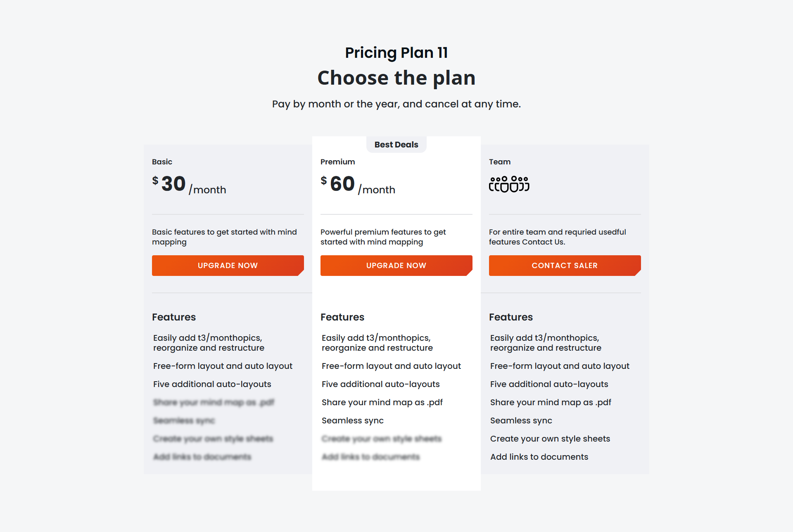793x532 pixels.
Task: Click the $30 /month price
Action: (x=189, y=184)
